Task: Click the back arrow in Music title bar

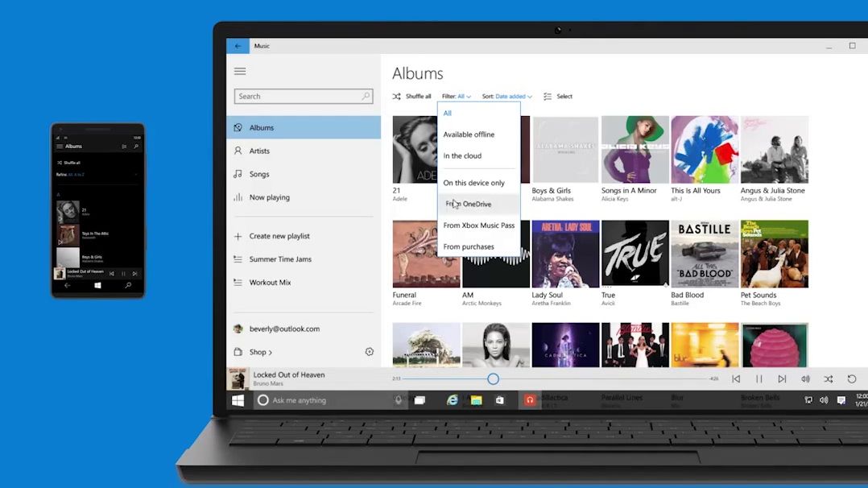Action: coord(238,46)
